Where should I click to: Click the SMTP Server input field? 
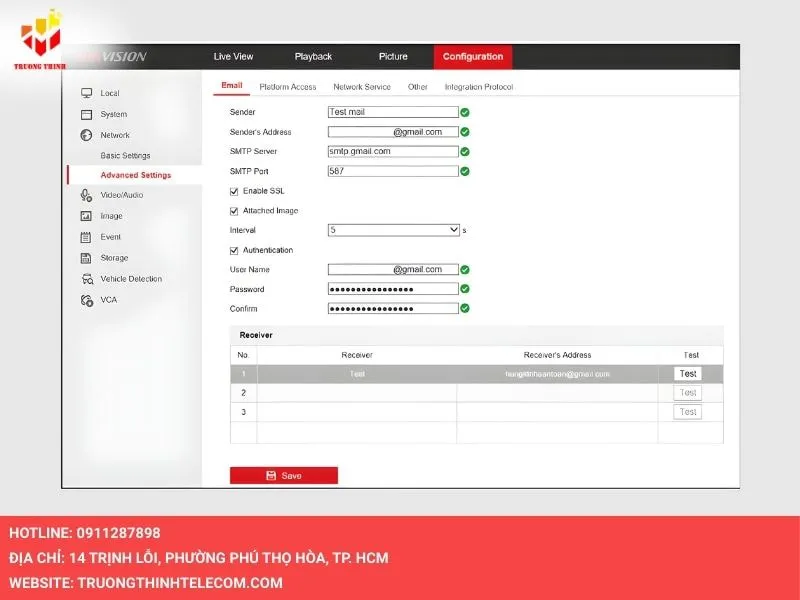point(392,152)
